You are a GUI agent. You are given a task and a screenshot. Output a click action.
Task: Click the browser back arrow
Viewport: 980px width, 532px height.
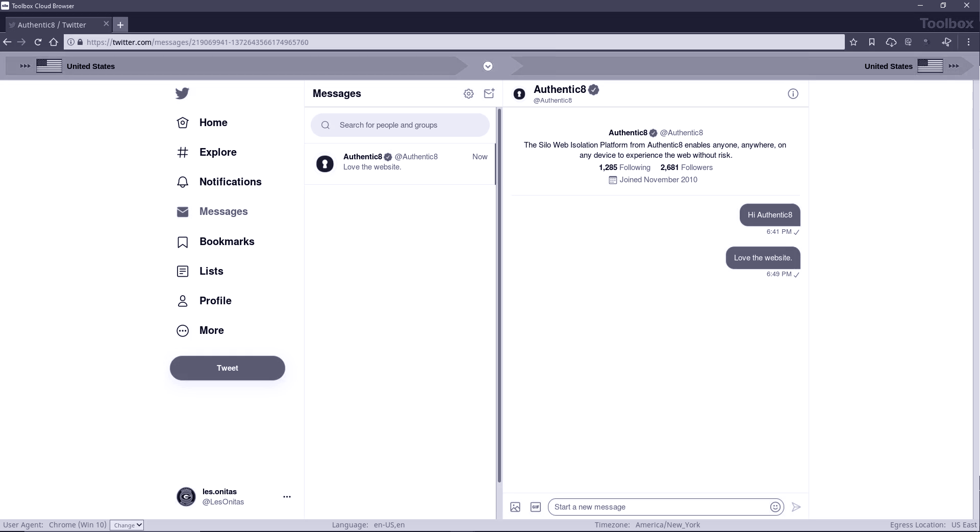coord(7,42)
